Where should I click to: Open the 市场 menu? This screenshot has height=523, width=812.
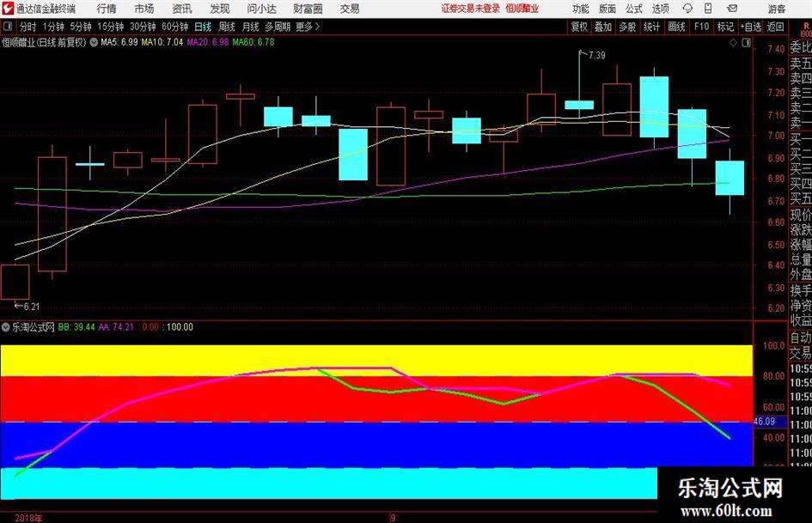pyautogui.click(x=144, y=9)
